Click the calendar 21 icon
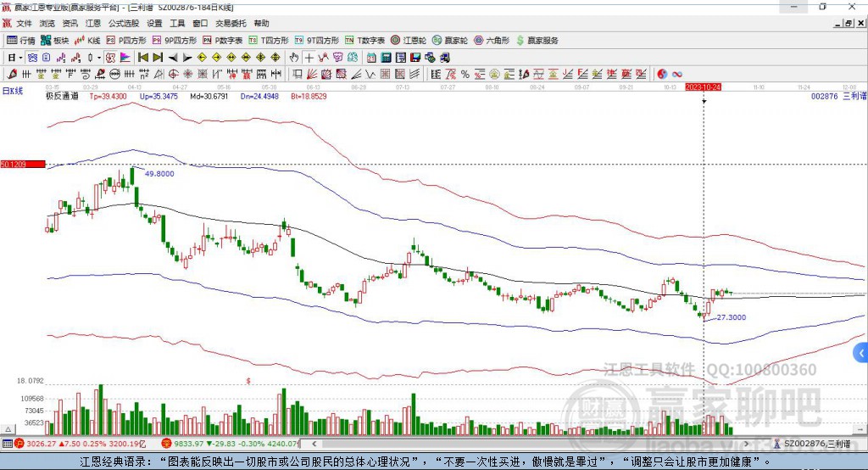868x470 pixels. coord(371,58)
